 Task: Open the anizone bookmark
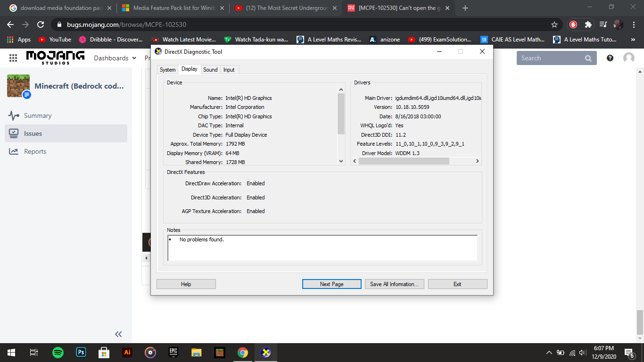coord(386,40)
